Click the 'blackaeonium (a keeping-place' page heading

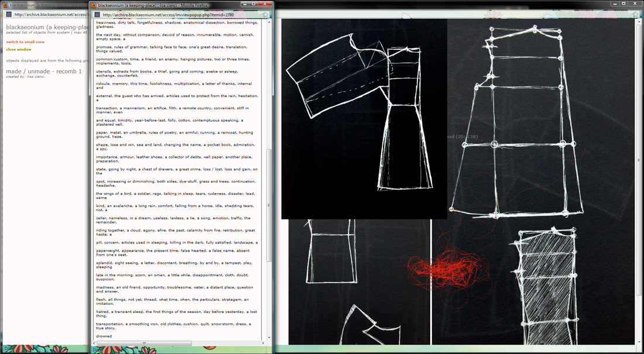[x=47, y=27]
